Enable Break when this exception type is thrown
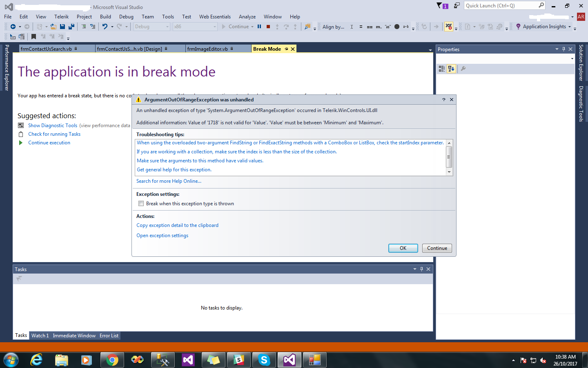Screen dimensions: 588x368 pyautogui.click(x=141, y=204)
